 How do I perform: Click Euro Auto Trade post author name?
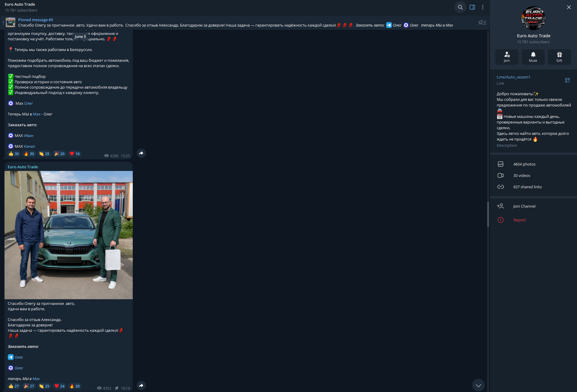coord(23,167)
